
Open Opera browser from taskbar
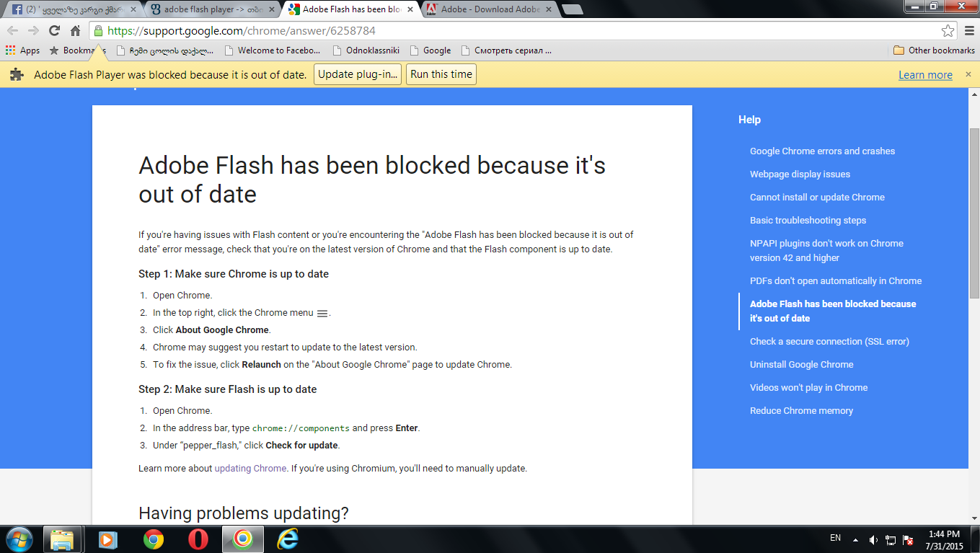click(198, 539)
